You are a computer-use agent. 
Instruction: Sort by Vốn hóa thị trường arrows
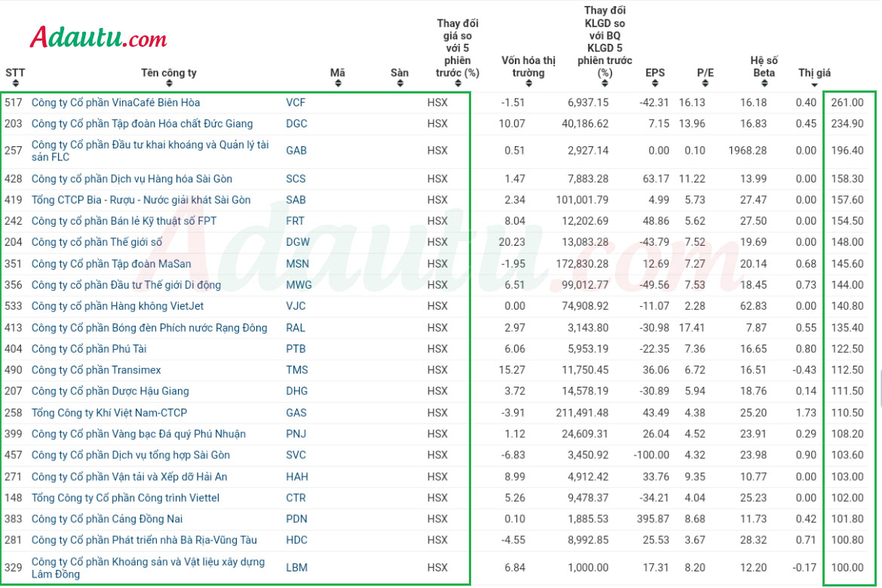(x=528, y=83)
